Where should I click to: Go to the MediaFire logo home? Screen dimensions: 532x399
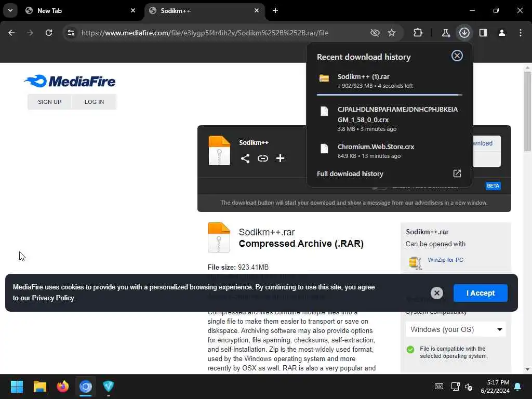70,81
